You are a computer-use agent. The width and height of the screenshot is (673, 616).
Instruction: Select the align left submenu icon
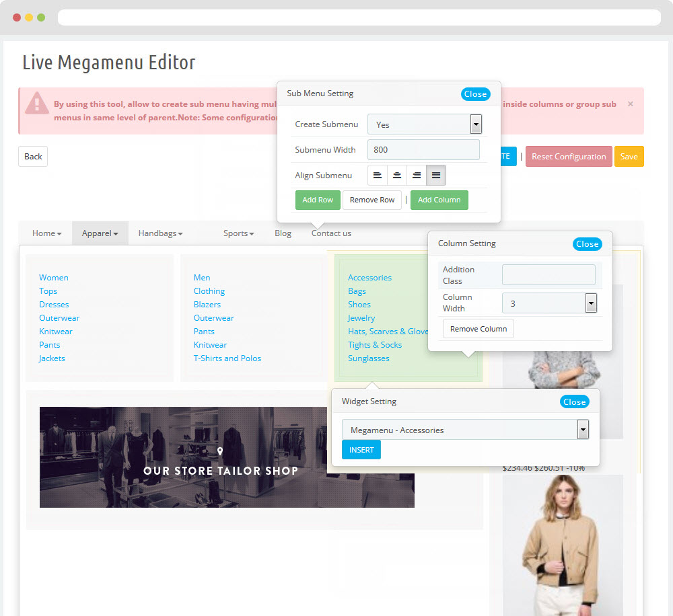(x=378, y=176)
